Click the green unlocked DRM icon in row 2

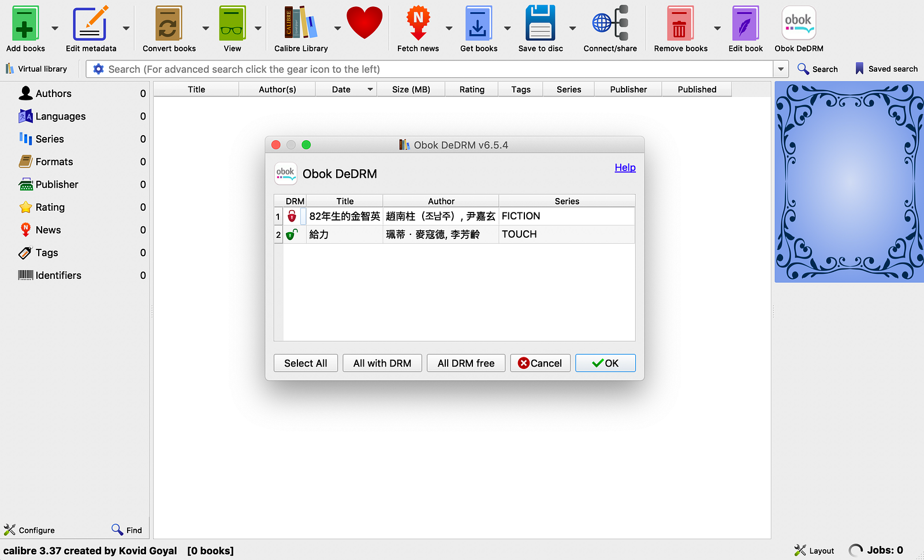pos(292,234)
